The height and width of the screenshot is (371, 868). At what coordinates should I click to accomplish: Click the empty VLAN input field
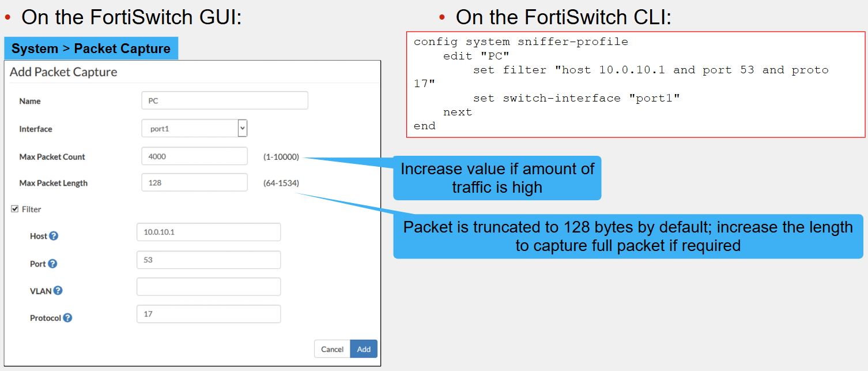(209, 287)
